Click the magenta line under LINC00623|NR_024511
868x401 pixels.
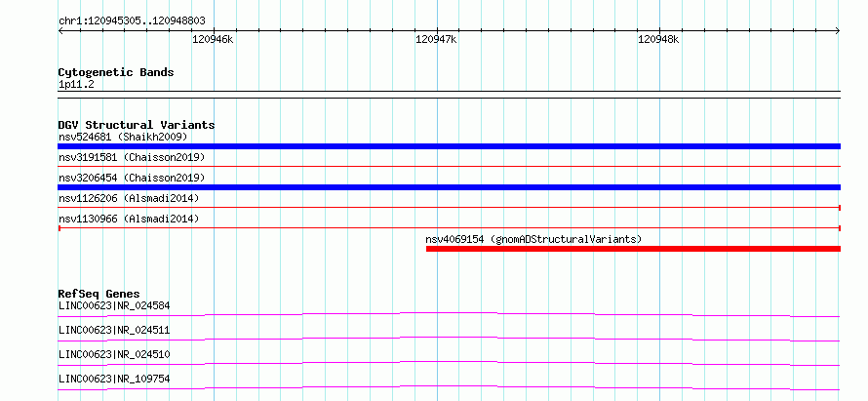449,339
